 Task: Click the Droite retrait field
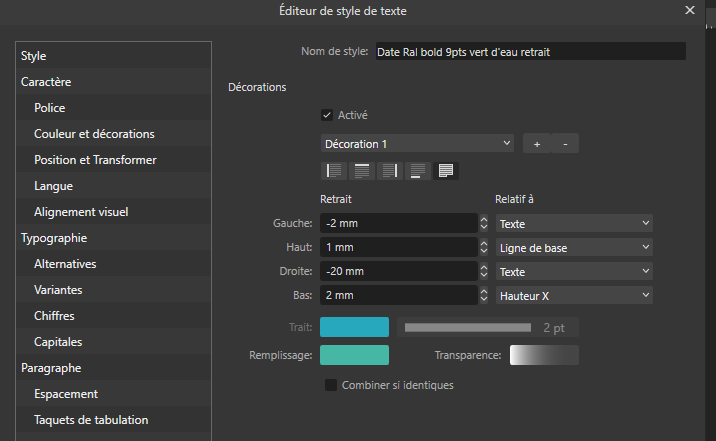coord(399,271)
